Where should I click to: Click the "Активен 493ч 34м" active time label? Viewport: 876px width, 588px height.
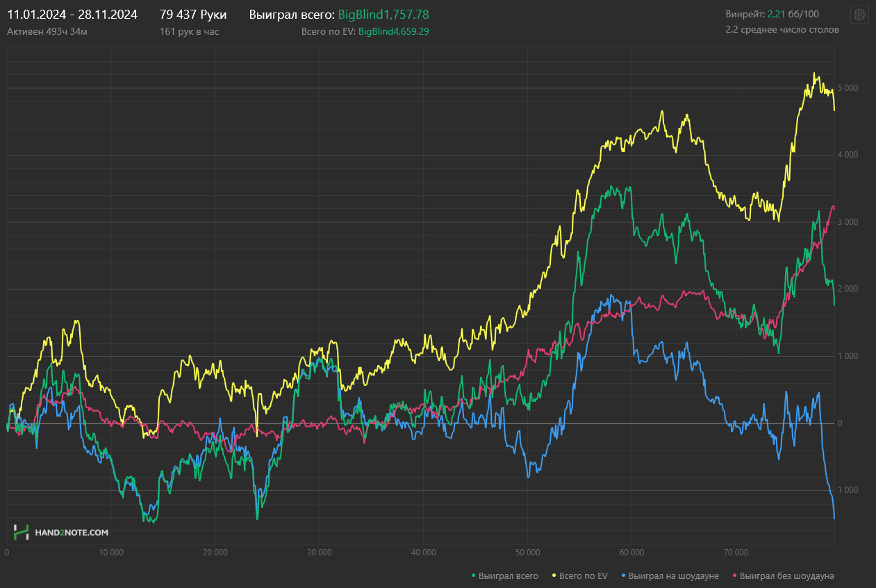(47, 31)
